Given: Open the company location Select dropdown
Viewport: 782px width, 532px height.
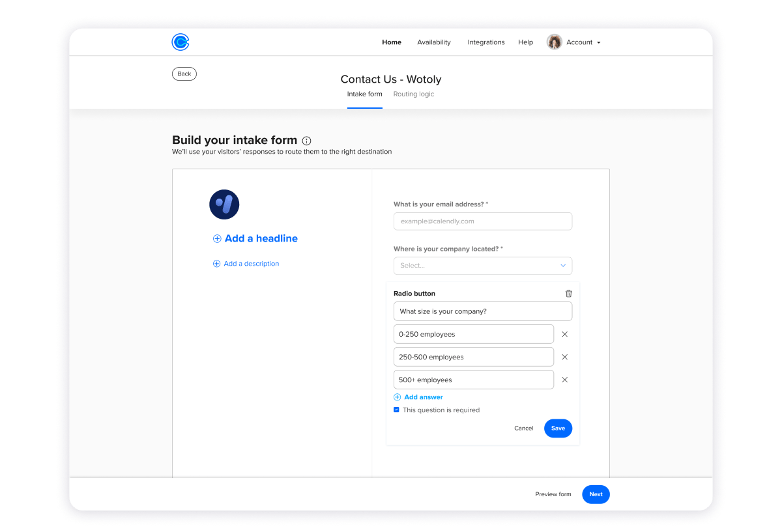Looking at the screenshot, I should point(483,266).
